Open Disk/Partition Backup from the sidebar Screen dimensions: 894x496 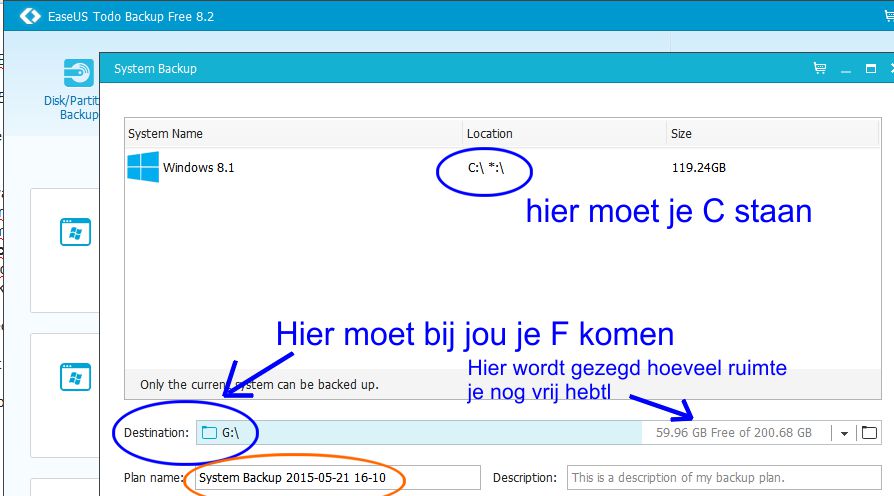point(71,90)
